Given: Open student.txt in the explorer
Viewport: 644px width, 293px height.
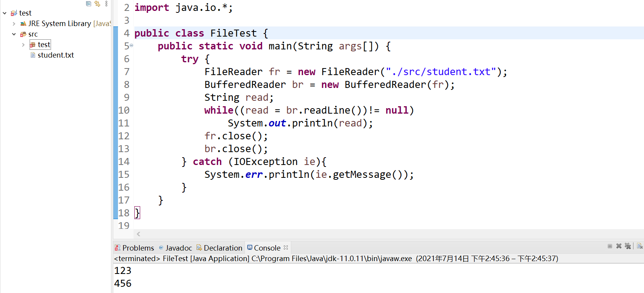Looking at the screenshot, I should pos(56,55).
